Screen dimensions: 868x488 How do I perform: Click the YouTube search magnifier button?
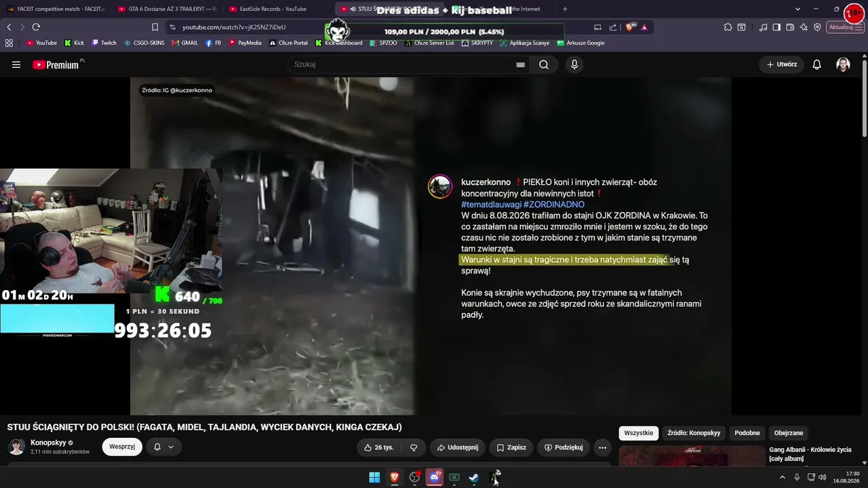tap(544, 64)
